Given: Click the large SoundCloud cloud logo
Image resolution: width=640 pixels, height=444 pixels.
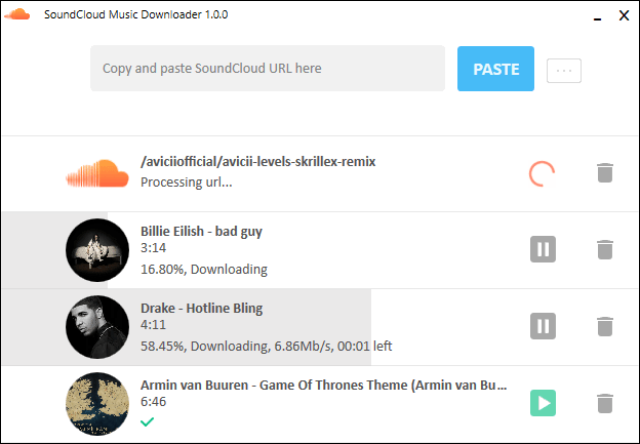Looking at the screenshot, I should [x=97, y=173].
